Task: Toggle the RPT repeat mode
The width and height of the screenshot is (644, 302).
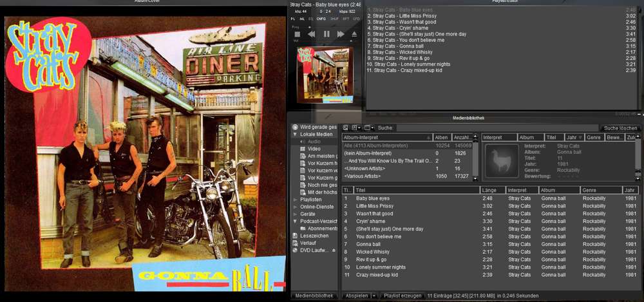Action: pyautogui.click(x=346, y=19)
